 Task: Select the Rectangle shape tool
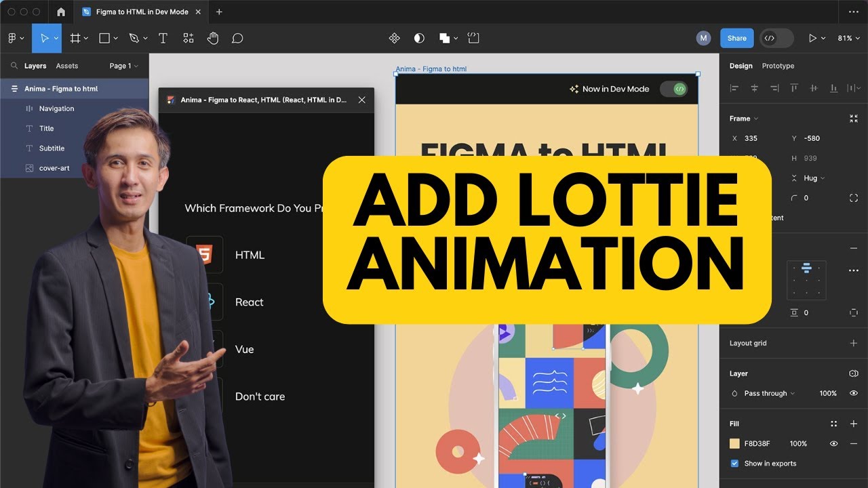[104, 39]
